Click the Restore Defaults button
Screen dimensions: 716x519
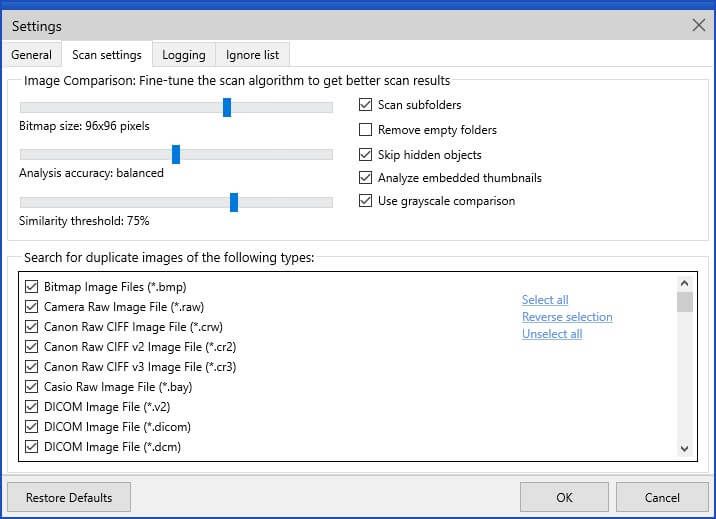(x=69, y=498)
